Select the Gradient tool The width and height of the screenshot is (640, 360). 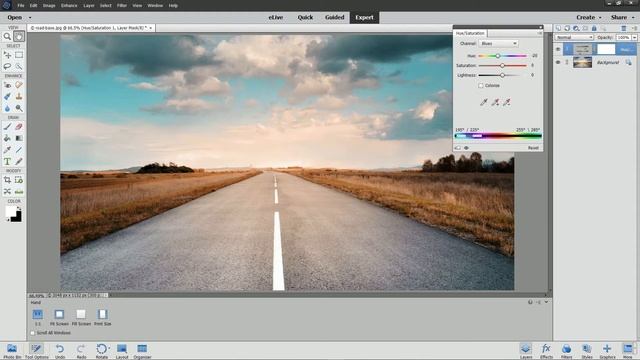19,138
